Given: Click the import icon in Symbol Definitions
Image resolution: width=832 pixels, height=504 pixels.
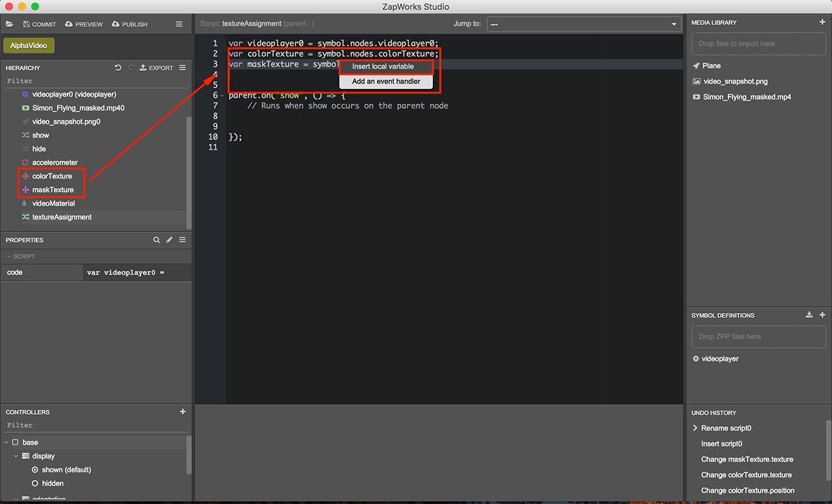Looking at the screenshot, I should [809, 315].
